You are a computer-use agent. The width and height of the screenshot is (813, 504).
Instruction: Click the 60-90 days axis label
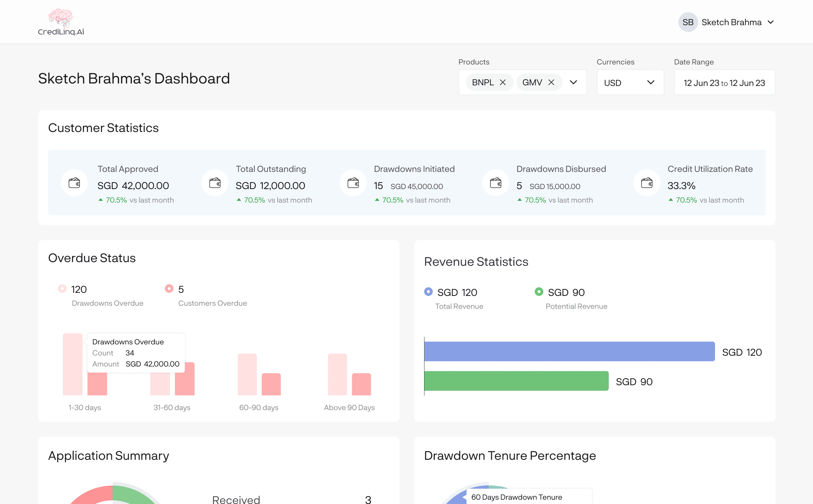259,407
